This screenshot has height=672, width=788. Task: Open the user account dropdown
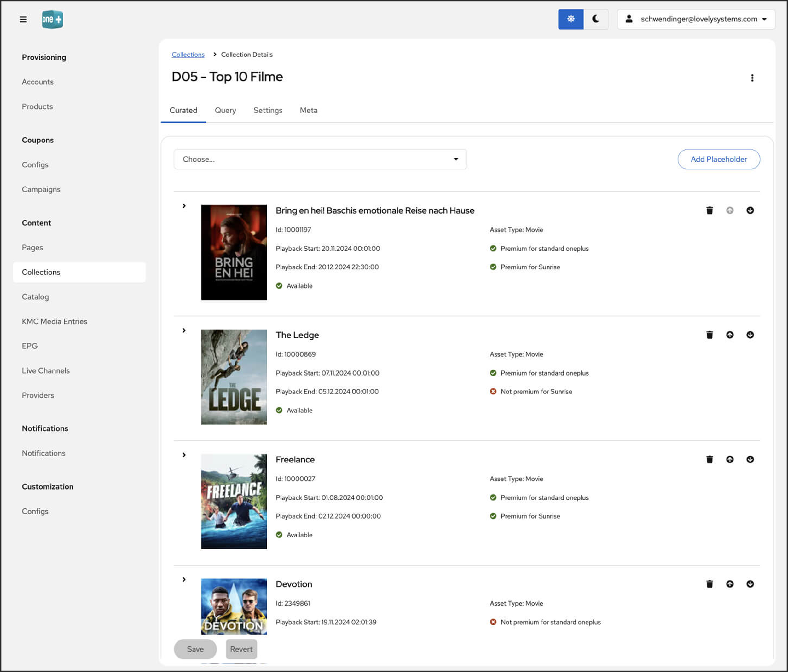click(x=696, y=19)
